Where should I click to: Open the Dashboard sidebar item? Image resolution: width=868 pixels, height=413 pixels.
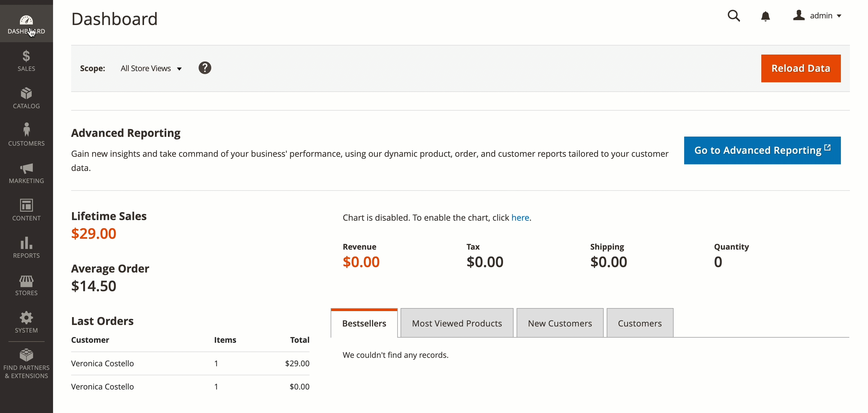point(26,24)
